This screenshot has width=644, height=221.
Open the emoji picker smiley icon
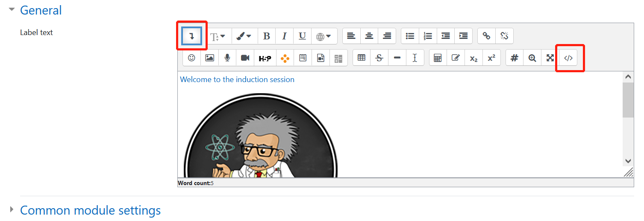191,58
